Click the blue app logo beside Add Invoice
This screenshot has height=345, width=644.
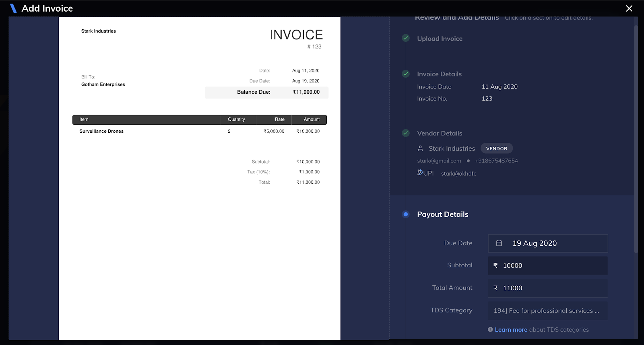[13, 8]
